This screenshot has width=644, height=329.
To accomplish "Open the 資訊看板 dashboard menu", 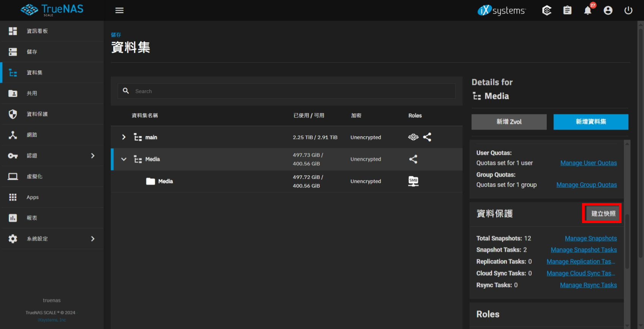I will click(37, 31).
